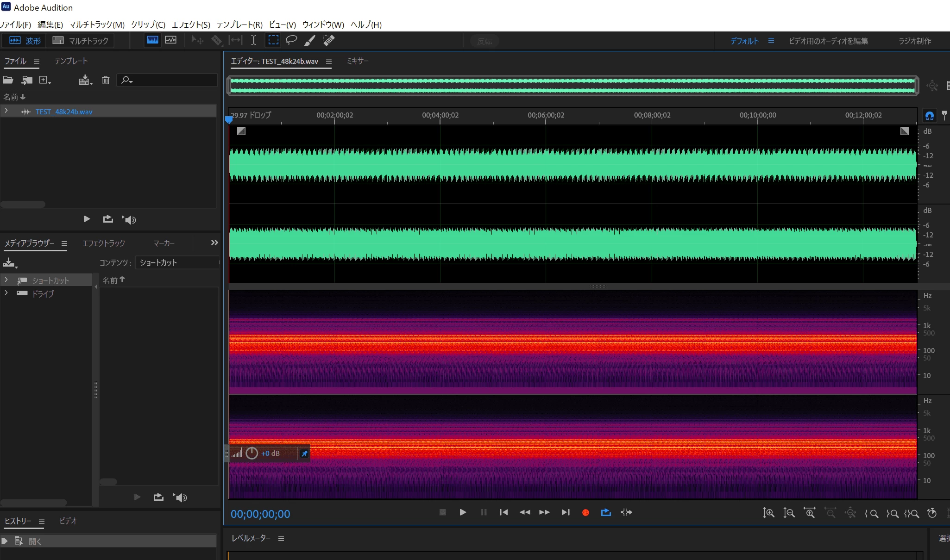This screenshot has width=950, height=560.
Task: Select the Spot Healing Brush tool
Action: [328, 40]
